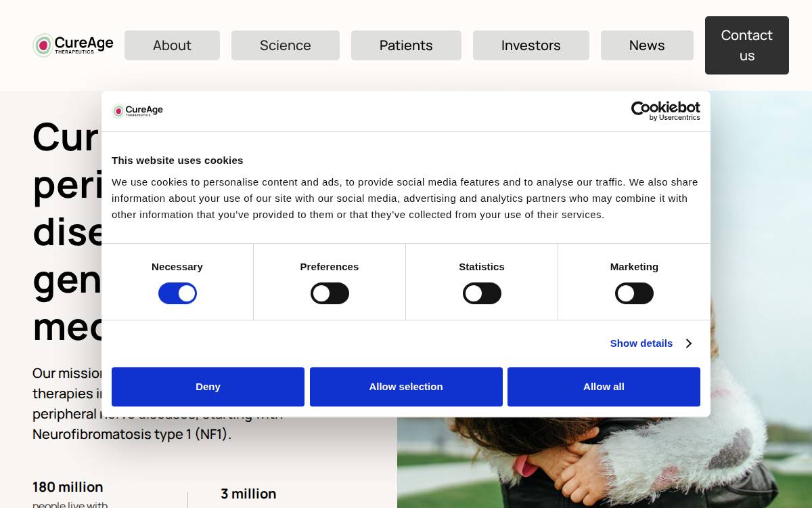Open the Patients menu
Viewport: 812px width, 508px height.
pos(406,45)
